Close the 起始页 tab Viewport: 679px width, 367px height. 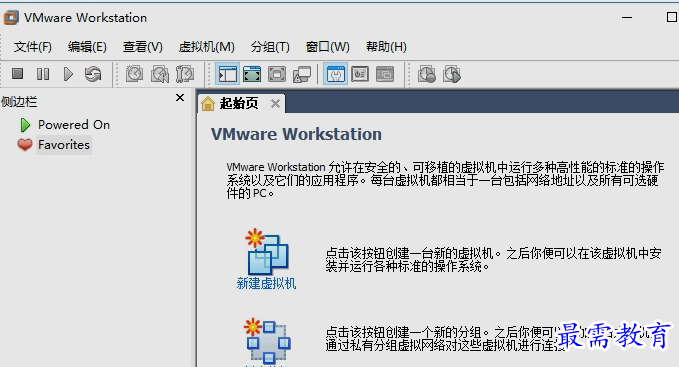tap(275, 103)
